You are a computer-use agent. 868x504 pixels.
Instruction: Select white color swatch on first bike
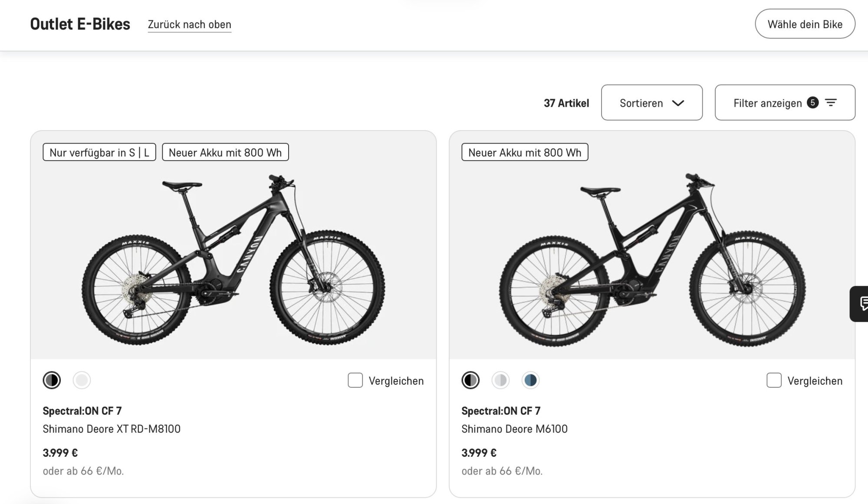(x=82, y=380)
